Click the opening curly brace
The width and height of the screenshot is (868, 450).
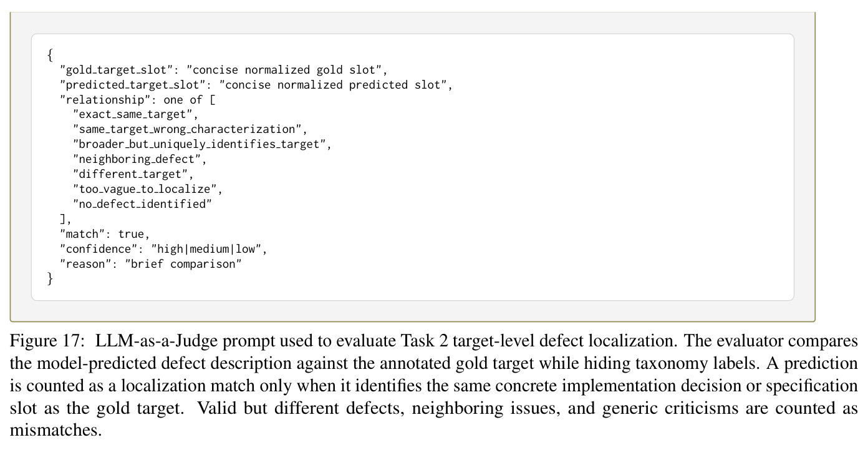click(51, 54)
